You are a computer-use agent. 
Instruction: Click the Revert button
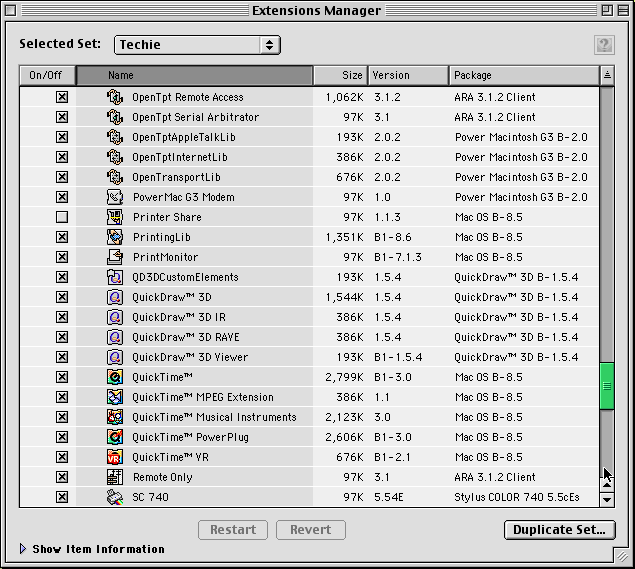[x=311, y=530]
